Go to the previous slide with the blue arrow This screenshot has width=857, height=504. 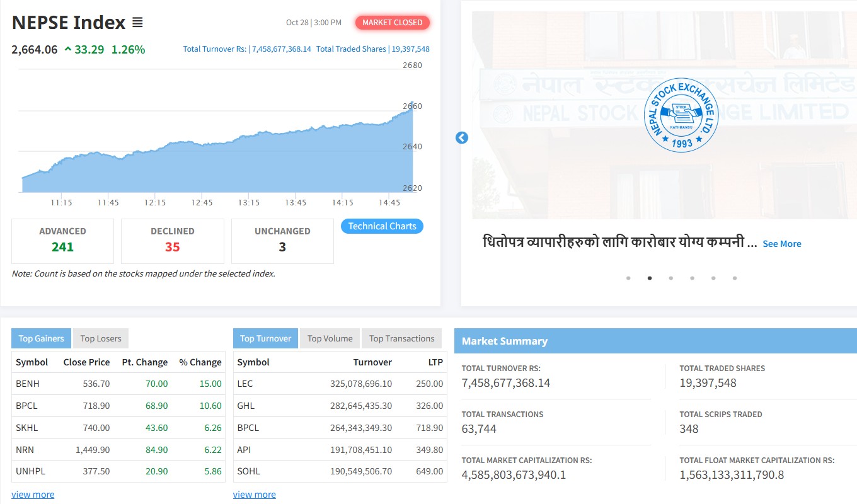(x=462, y=137)
